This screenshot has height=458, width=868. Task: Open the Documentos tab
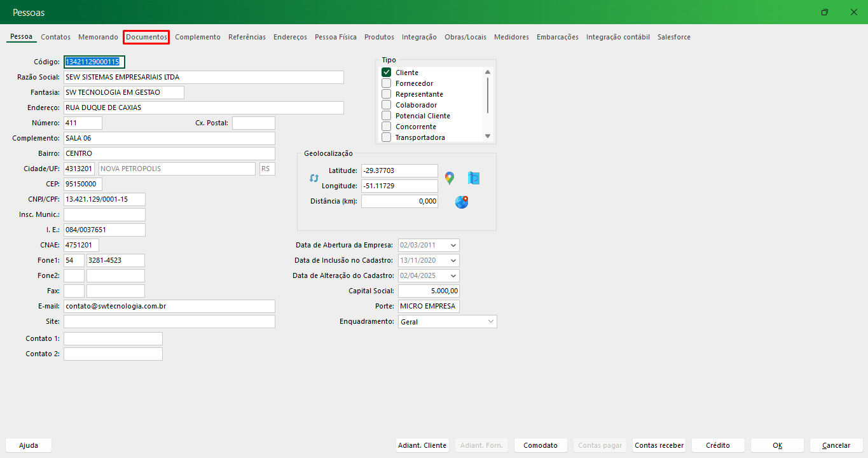[x=146, y=37]
